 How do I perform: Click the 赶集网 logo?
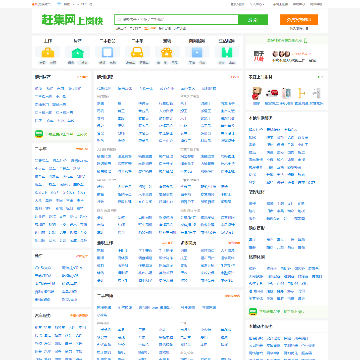point(58,19)
